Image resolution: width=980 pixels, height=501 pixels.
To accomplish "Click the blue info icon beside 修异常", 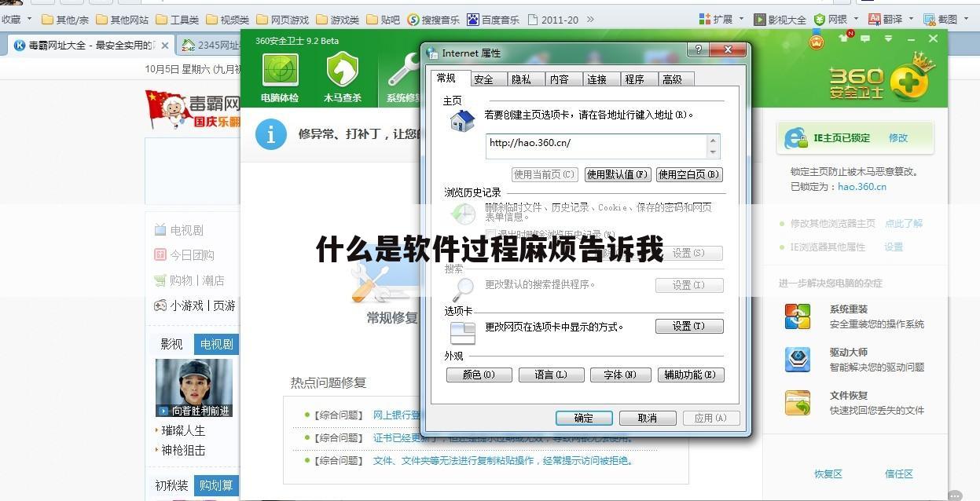I will (x=270, y=134).
